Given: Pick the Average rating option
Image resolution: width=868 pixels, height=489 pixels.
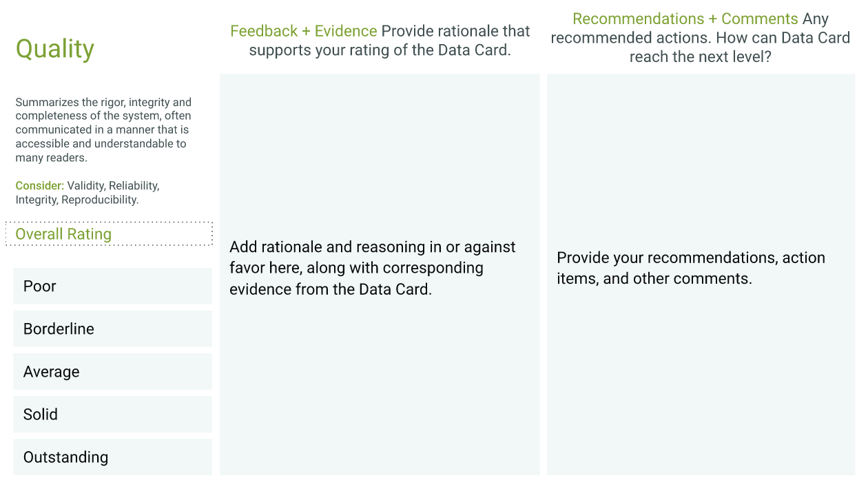Looking at the screenshot, I should click(112, 372).
